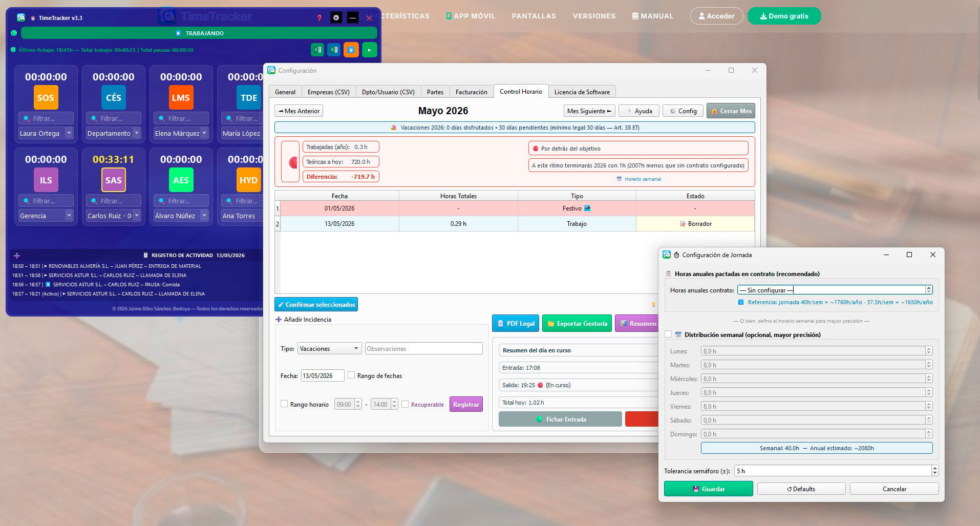980x526 pixels.
Task: Switch to the Dpto/Usuario (CSV) tab
Action: point(388,92)
